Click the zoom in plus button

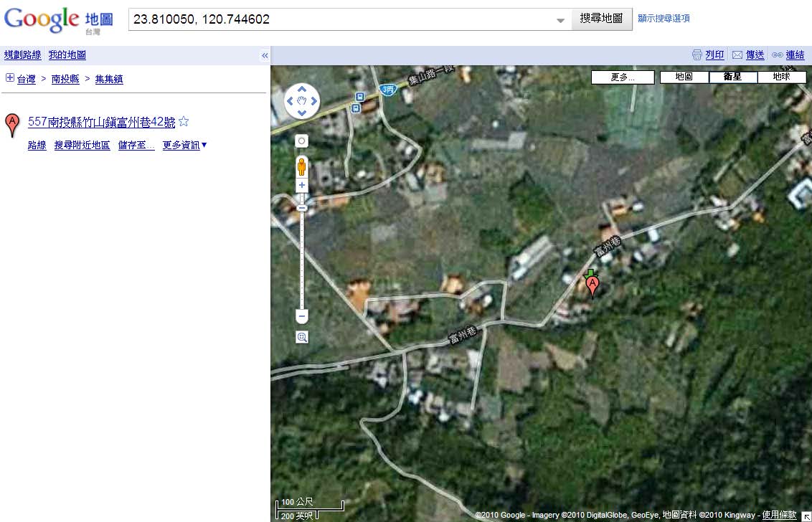pyautogui.click(x=302, y=186)
